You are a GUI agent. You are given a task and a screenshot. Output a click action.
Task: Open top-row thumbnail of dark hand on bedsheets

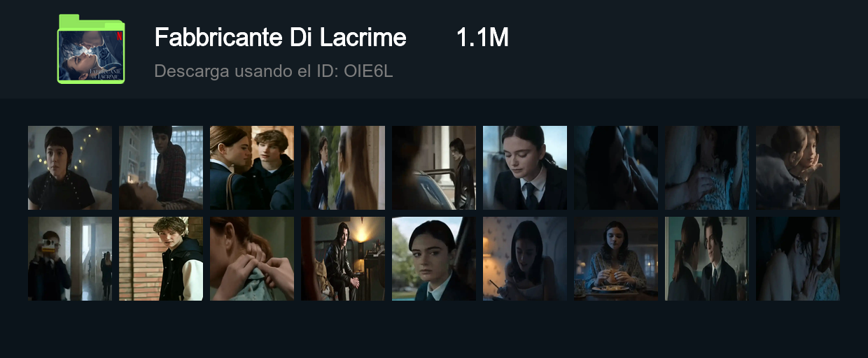pos(616,168)
